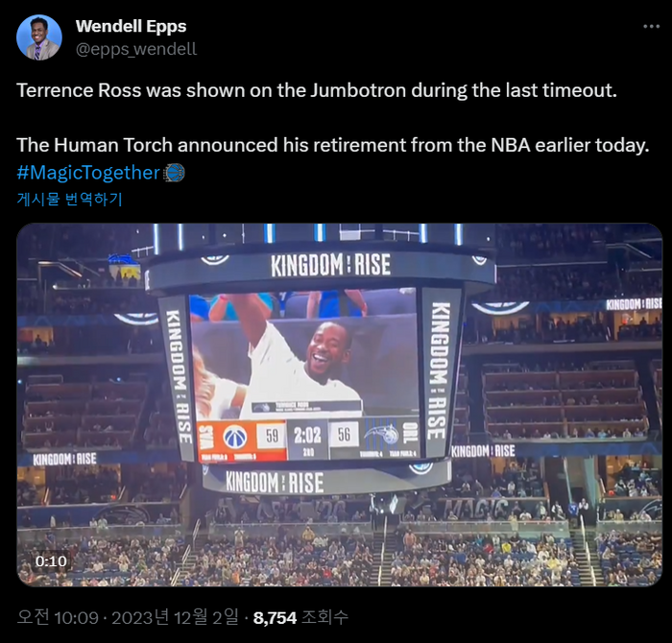Click the 0:10 video duration badge
672x643 pixels.
51,561
